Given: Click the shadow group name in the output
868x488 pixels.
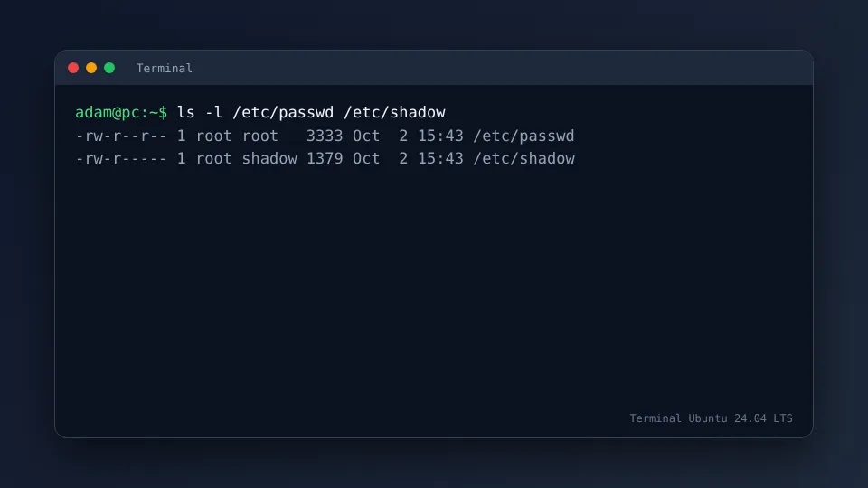Looking at the screenshot, I should (x=269, y=159).
